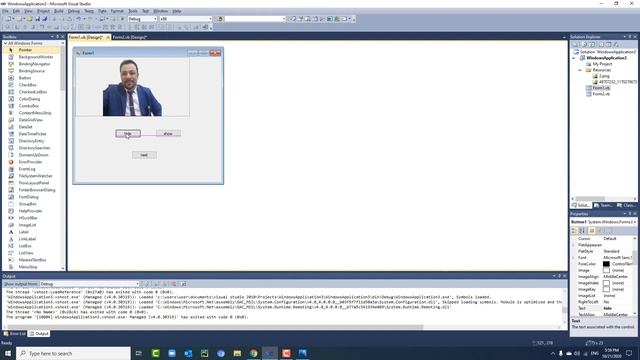Screen dimensions: 640x360
Task: Select Form2.vb in Solution Explorer
Action: pos(601,94)
